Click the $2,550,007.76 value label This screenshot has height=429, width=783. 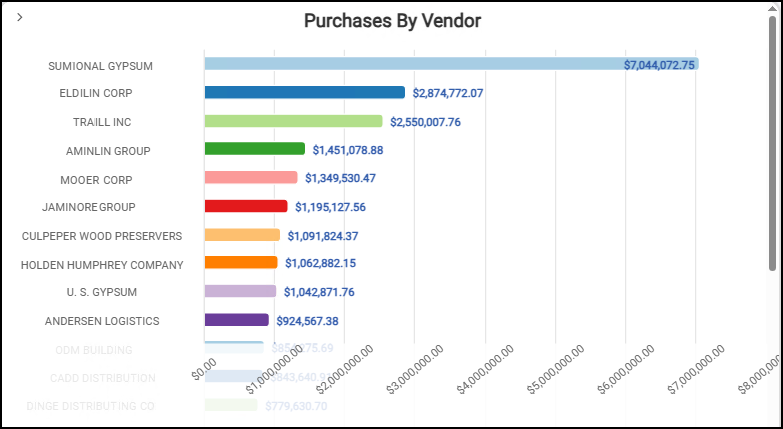pos(425,122)
